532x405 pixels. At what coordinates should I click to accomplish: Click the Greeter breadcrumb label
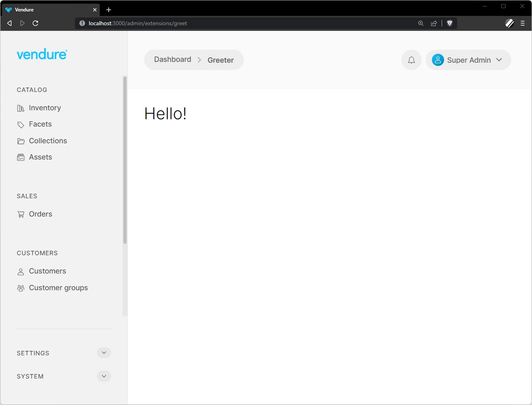click(x=221, y=60)
